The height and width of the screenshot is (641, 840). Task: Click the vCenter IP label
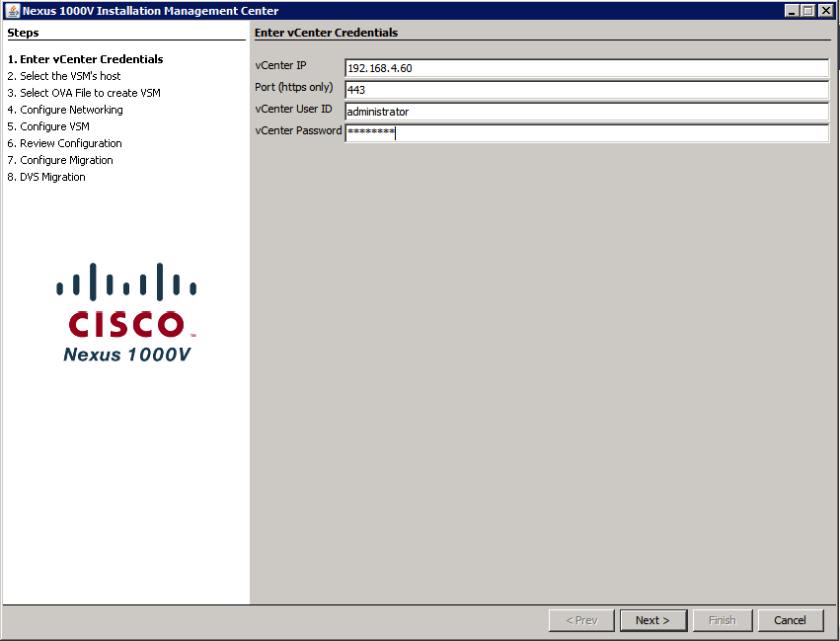point(280,65)
